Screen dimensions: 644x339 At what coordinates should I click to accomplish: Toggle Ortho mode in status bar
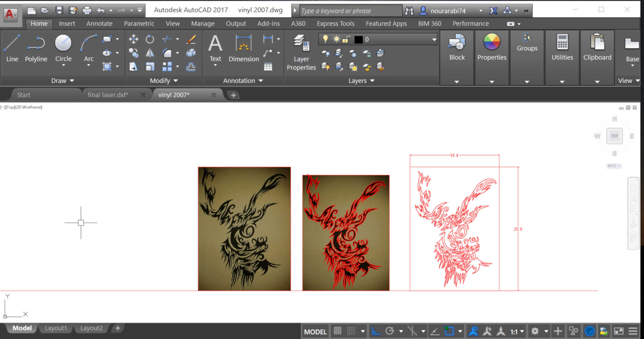(376, 331)
